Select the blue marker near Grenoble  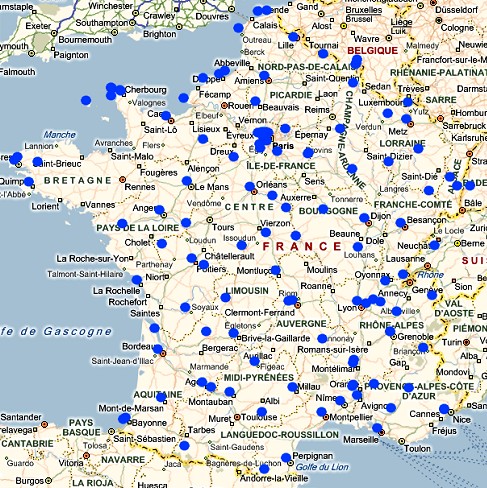390,331
